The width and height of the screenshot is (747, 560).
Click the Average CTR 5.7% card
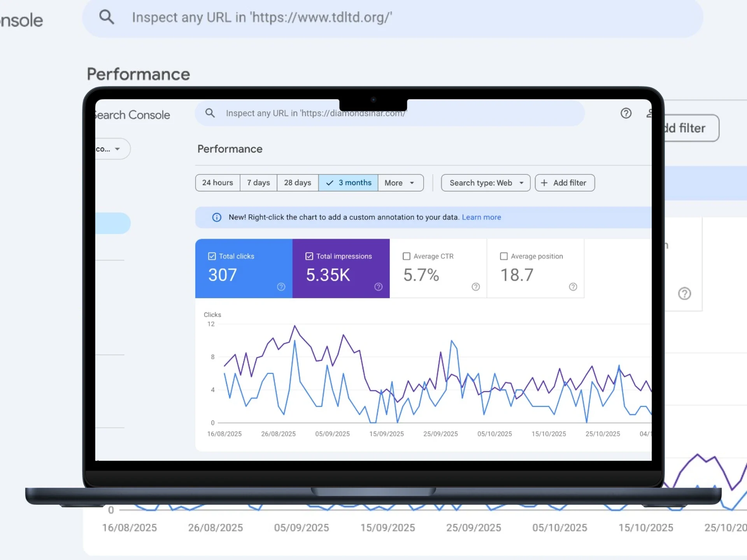(438, 268)
